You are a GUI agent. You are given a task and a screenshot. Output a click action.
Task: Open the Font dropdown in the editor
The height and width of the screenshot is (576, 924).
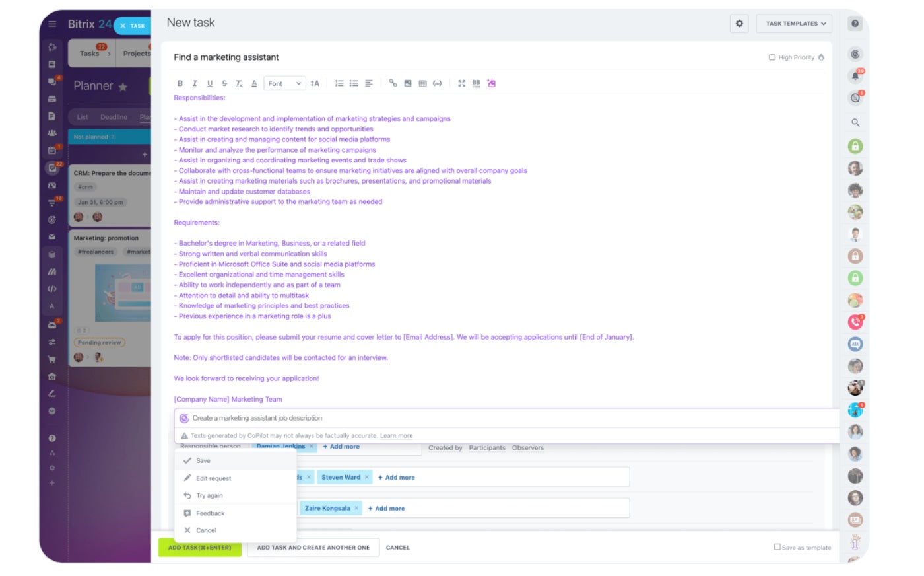coord(284,83)
